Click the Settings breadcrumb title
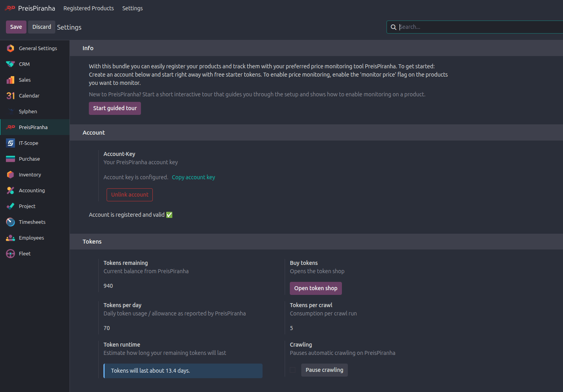The width and height of the screenshot is (563, 392). [69, 27]
